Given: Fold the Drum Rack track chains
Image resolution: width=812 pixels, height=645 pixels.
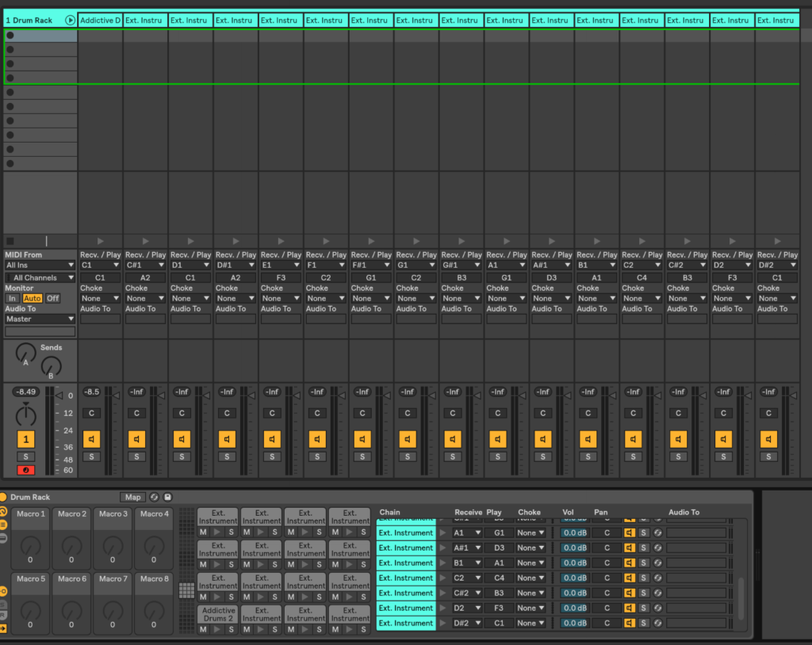Looking at the screenshot, I should point(71,20).
